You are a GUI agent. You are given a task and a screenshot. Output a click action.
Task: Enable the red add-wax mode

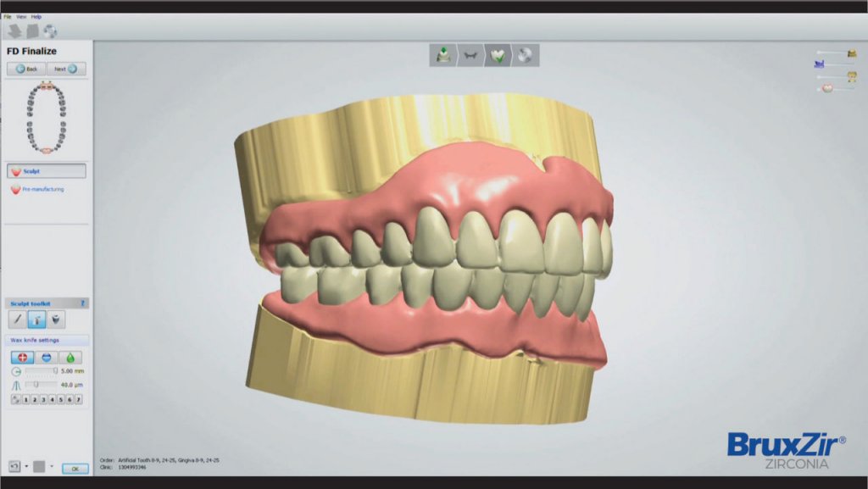click(x=23, y=357)
